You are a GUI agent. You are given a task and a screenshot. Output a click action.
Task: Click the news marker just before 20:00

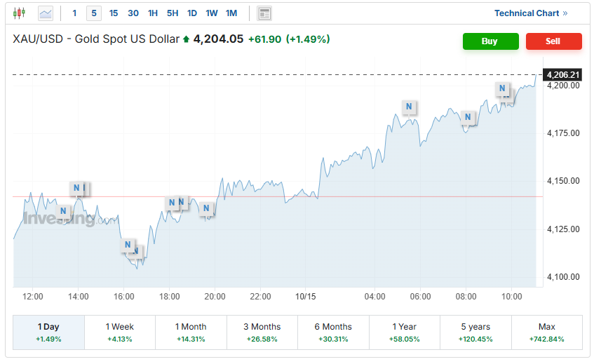click(x=206, y=208)
